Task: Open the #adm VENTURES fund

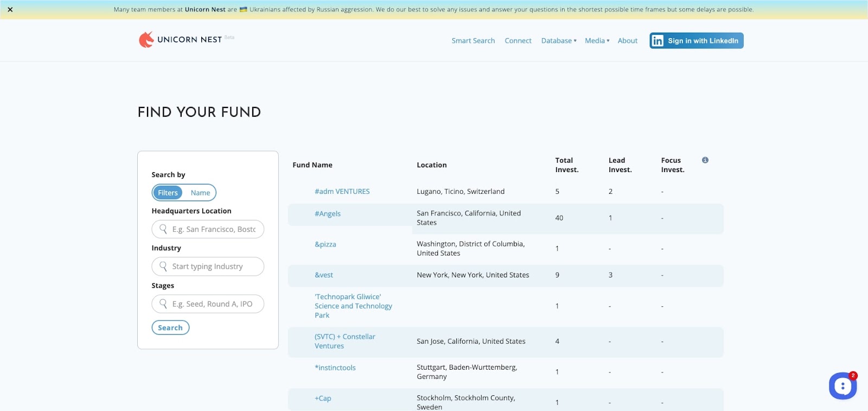Action: tap(342, 192)
